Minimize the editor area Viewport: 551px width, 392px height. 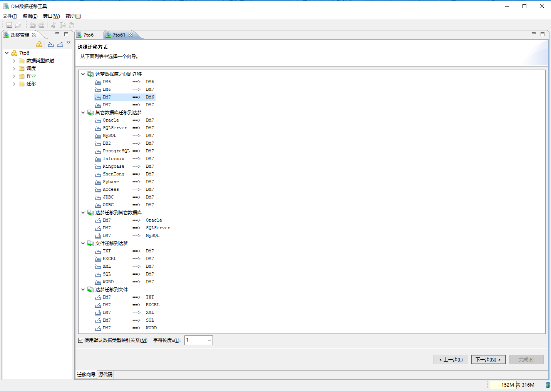coord(534,34)
